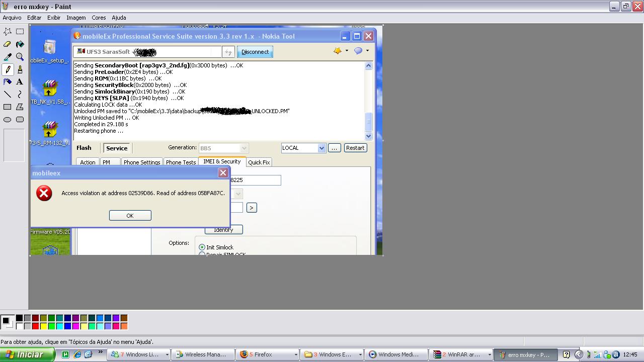This screenshot has width=644, height=362.
Task: Pick the black color swatch
Action: click(x=19, y=318)
